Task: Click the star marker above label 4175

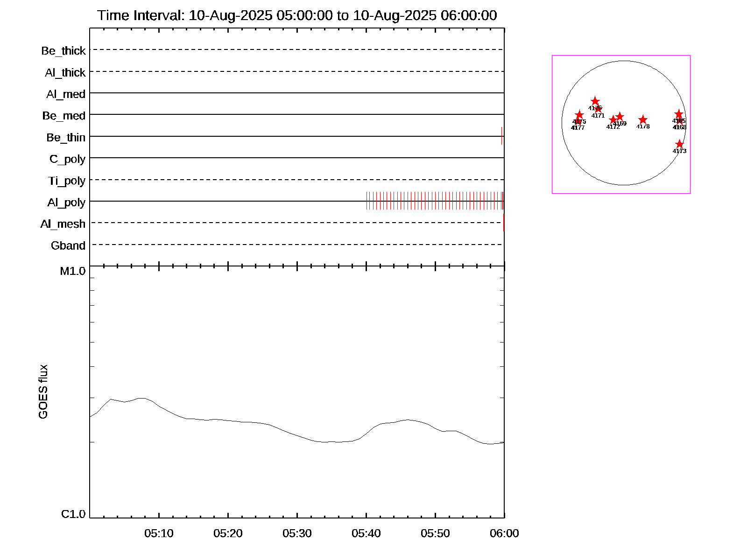Action: click(579, 115)
